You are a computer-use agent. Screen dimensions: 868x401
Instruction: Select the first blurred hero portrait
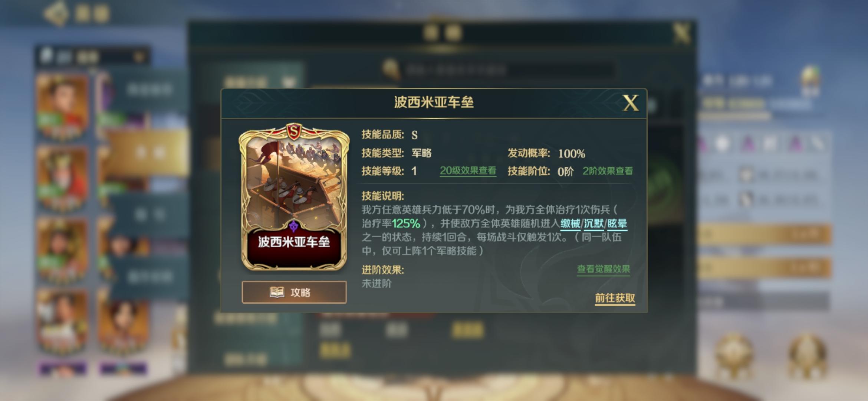coord(62,105)
